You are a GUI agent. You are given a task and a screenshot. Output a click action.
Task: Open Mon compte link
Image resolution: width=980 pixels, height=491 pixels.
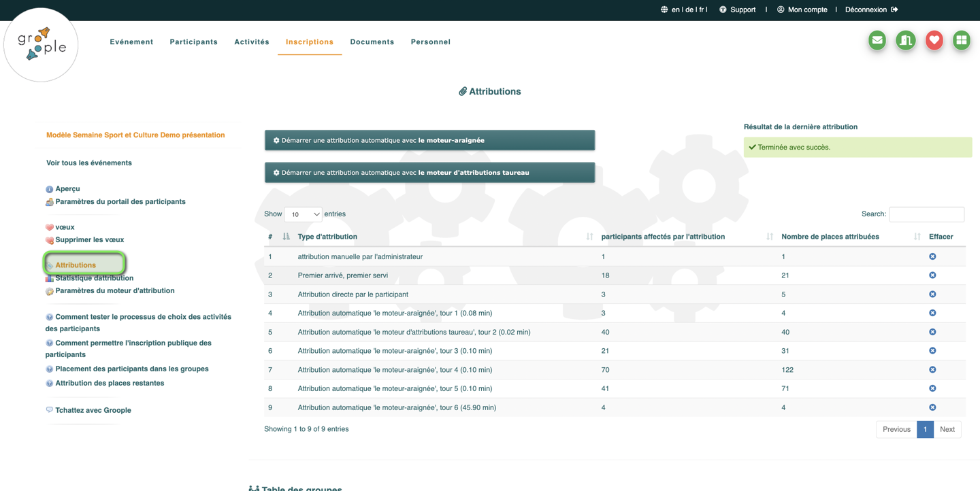[x=807, y=10]
